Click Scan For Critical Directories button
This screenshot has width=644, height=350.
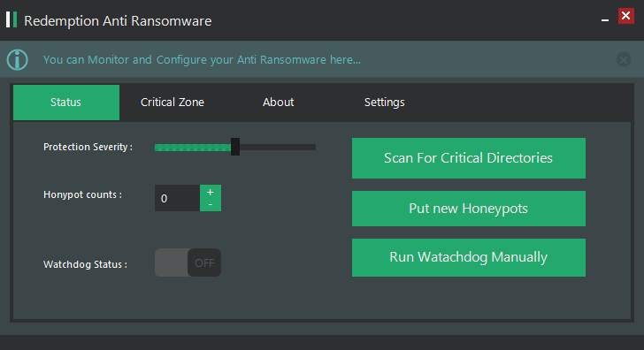click(469, 158)
